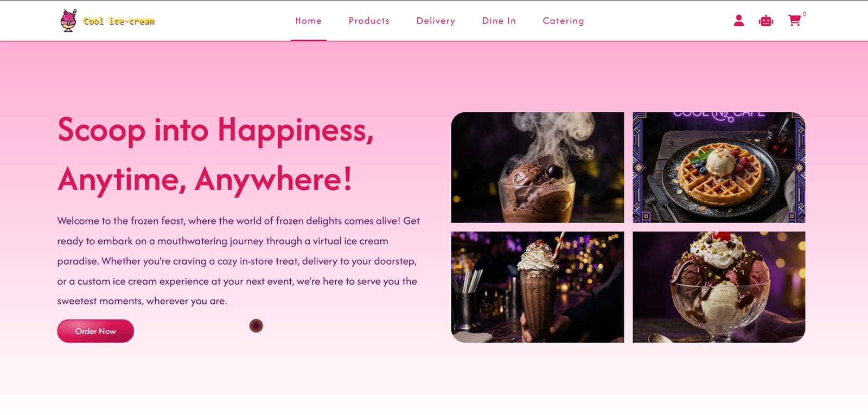Open the shopping cart icon
Image resolution: width=868 pixels, height=415 pixels.
(795, 21)
